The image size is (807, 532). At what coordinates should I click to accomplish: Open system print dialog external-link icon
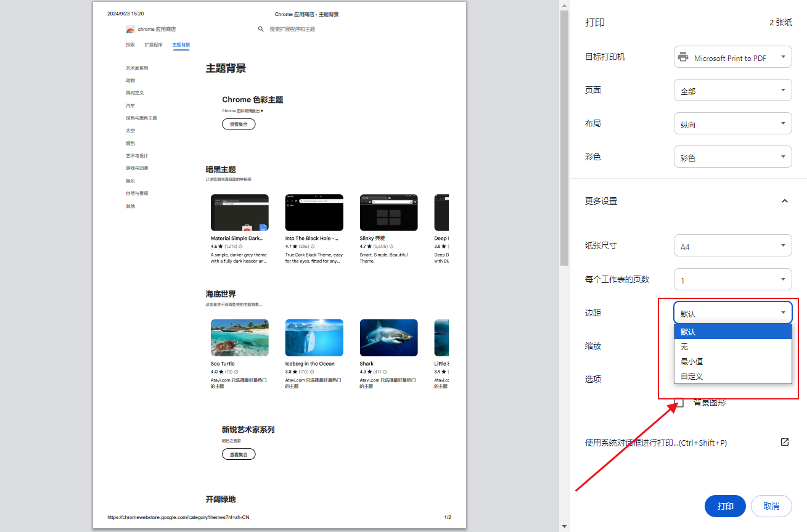pos(785,442)
